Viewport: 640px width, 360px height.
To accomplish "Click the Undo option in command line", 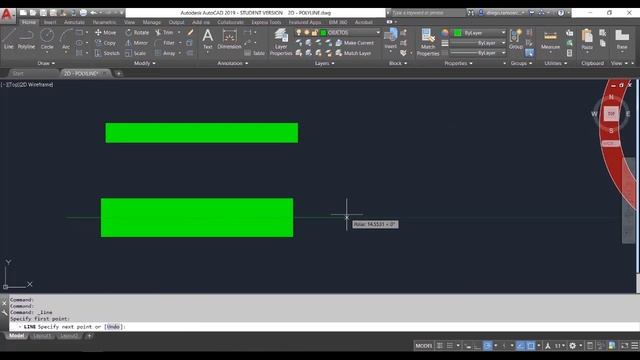I will 113,327.
